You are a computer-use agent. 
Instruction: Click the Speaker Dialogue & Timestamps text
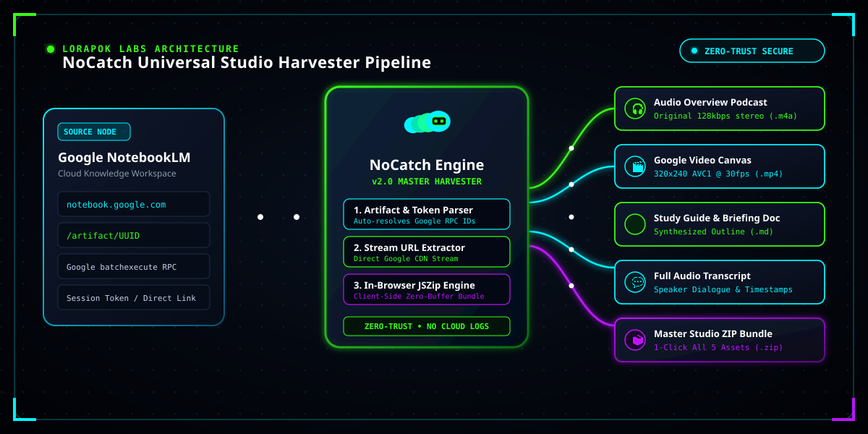pyautogui.click(x=723, y=289)
